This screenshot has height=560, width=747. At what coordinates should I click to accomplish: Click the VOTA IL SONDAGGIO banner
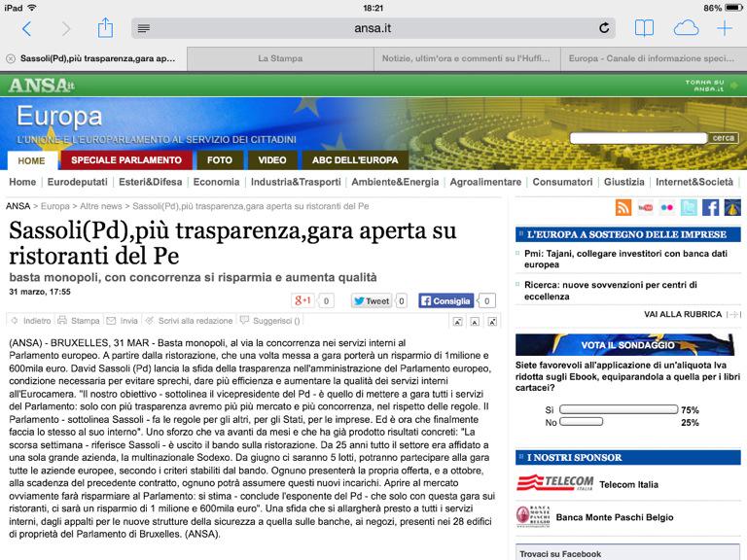(x=625, y=345)
